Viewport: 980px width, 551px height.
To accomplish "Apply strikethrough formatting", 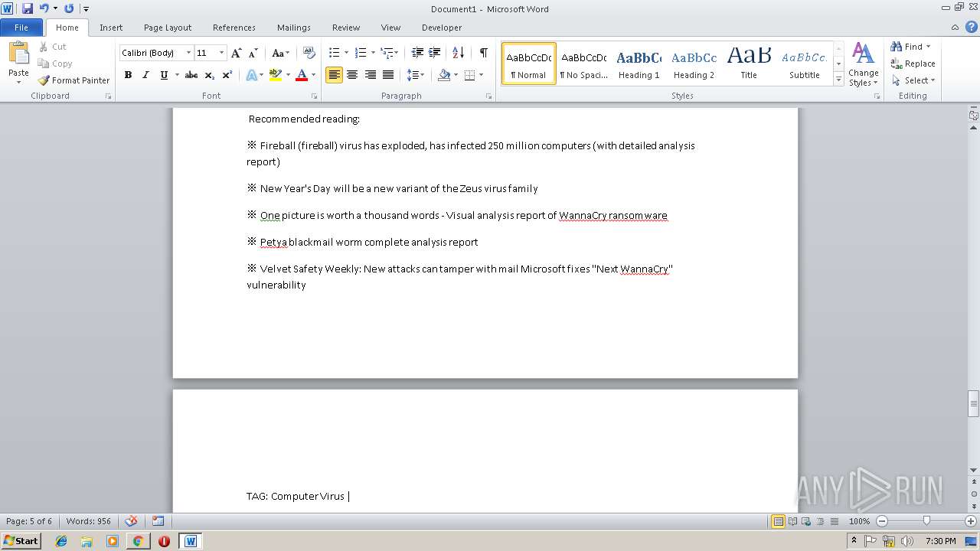I will 191,75.
